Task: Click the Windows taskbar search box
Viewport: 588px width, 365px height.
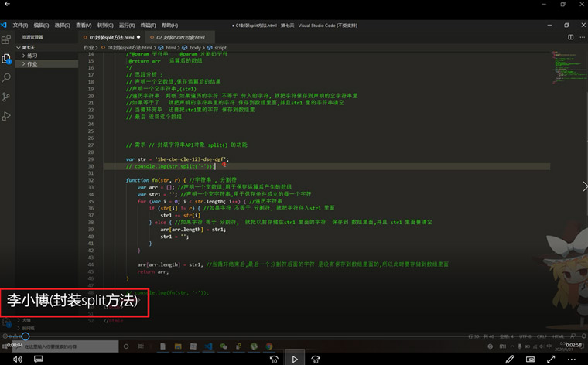Action: coord(65,346)
